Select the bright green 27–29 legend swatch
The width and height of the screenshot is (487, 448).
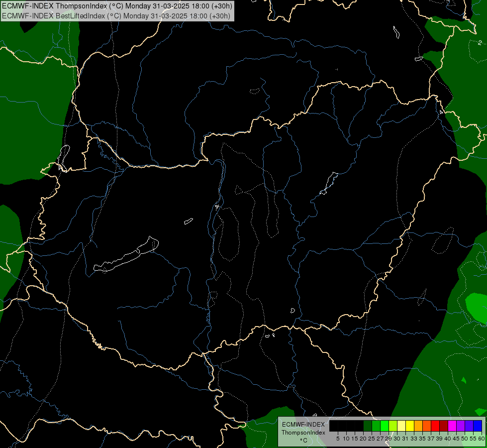click(x=384, y=426)
